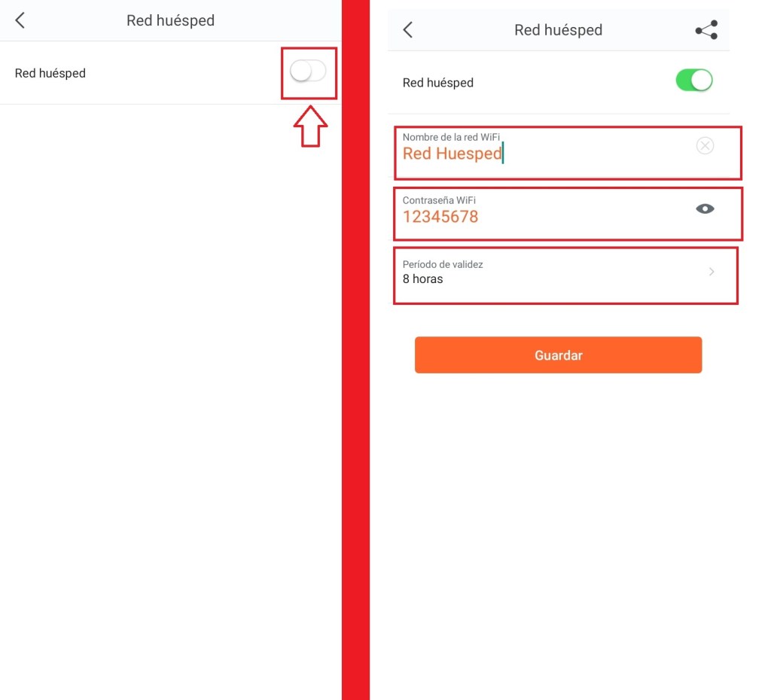The height and width of the screenshot is (700, 771).
Task: Click the Red huésped label beside green switch
Action: pos(437,83)
